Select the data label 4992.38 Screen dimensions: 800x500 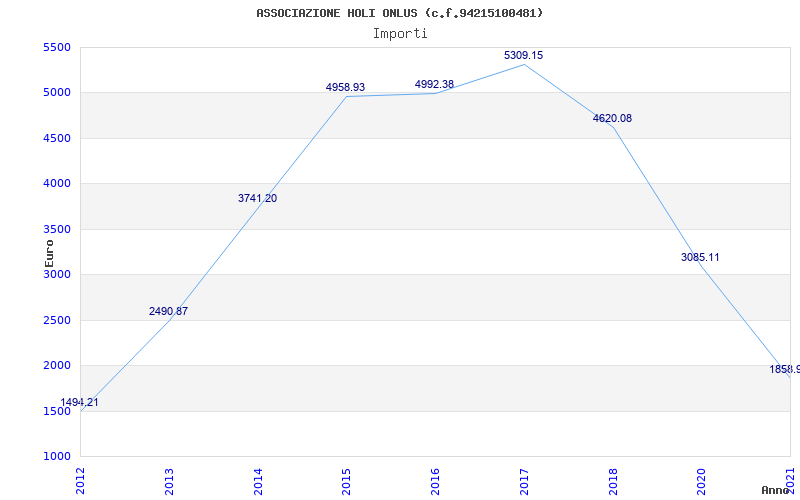click(434, 84)
